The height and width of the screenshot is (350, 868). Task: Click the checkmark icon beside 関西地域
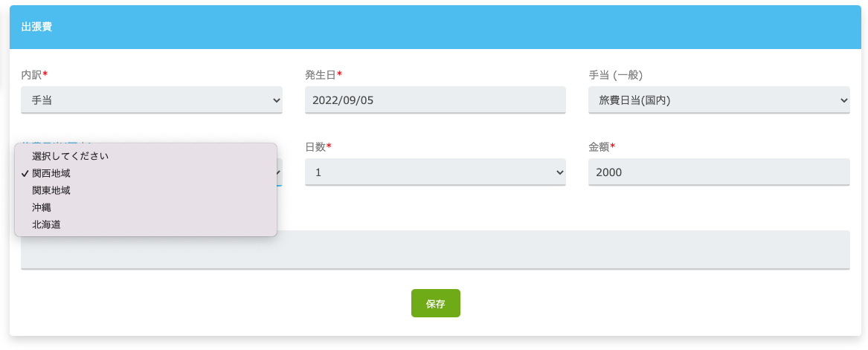point(25,174)
